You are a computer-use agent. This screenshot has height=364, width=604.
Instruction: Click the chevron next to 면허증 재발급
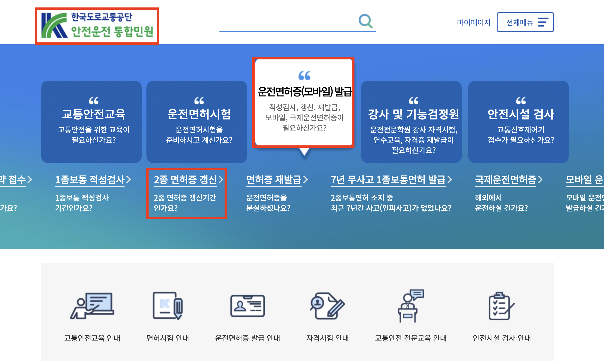[x=305, y=180]
